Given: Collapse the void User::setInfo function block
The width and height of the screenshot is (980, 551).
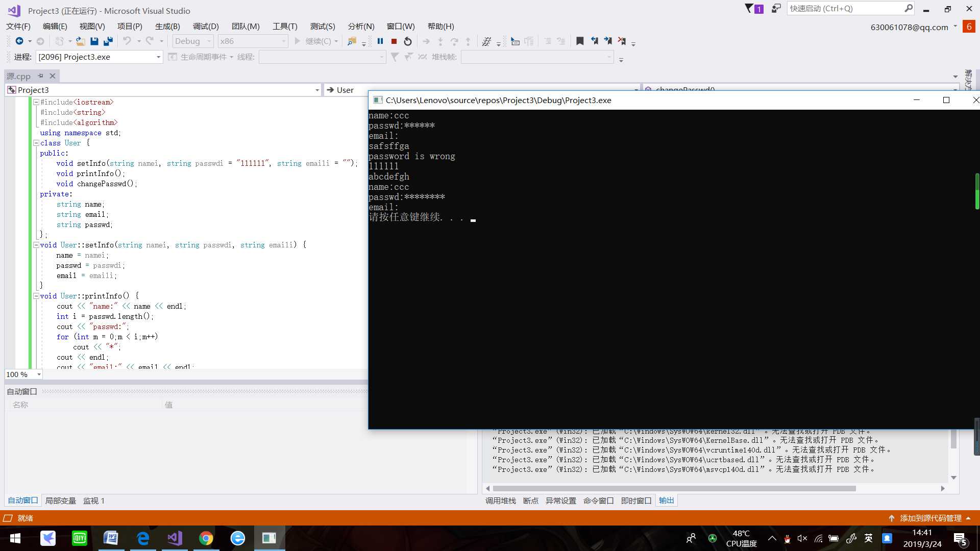Looking at the screenshot, I should coord(36,245).
